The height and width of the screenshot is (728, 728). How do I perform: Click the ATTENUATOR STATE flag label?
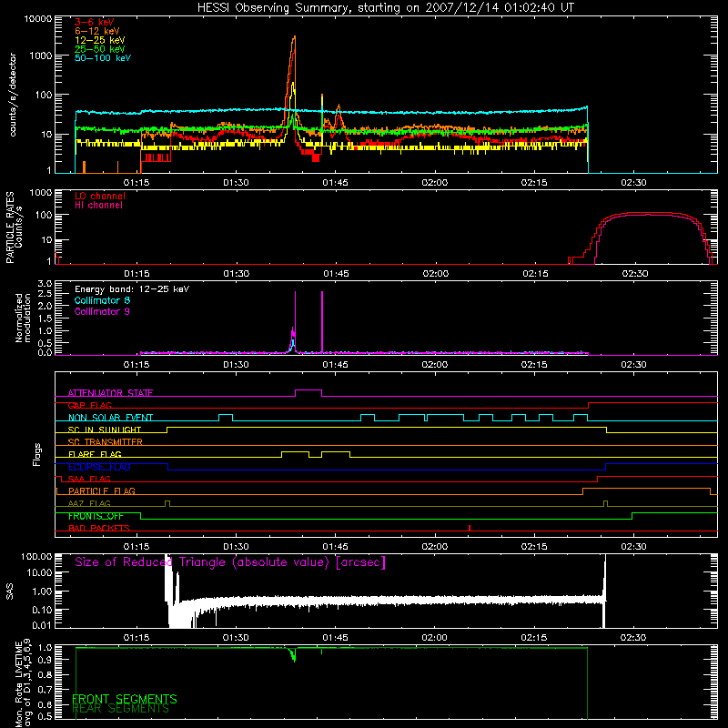(x=110, y=393)
